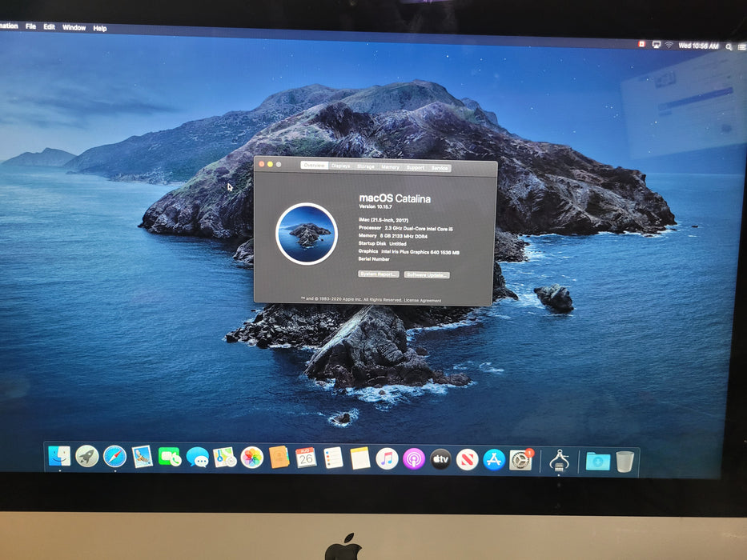Open System Preferences with badge
Screen dimensions: 747x560
point(521,460)
